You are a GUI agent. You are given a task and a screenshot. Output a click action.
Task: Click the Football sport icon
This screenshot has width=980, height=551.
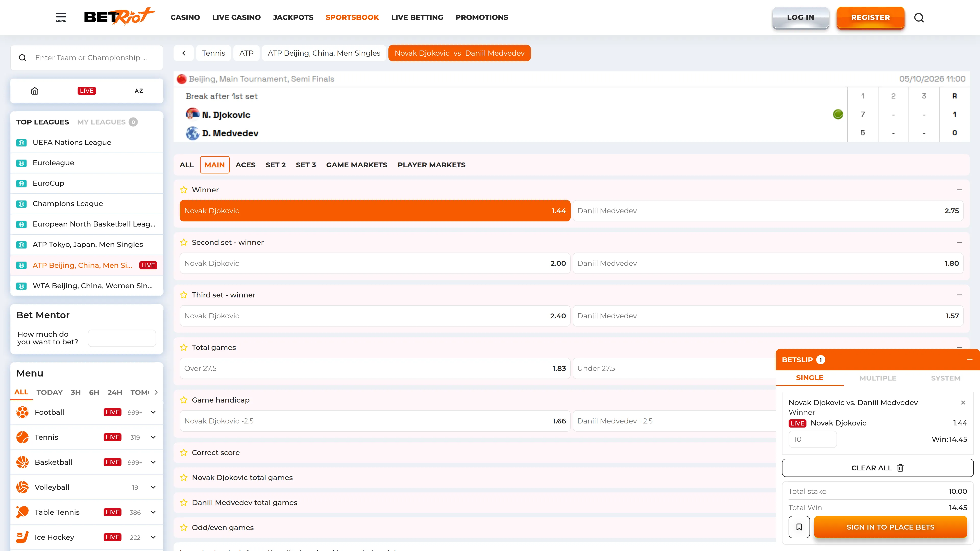[x=22, y=412]
